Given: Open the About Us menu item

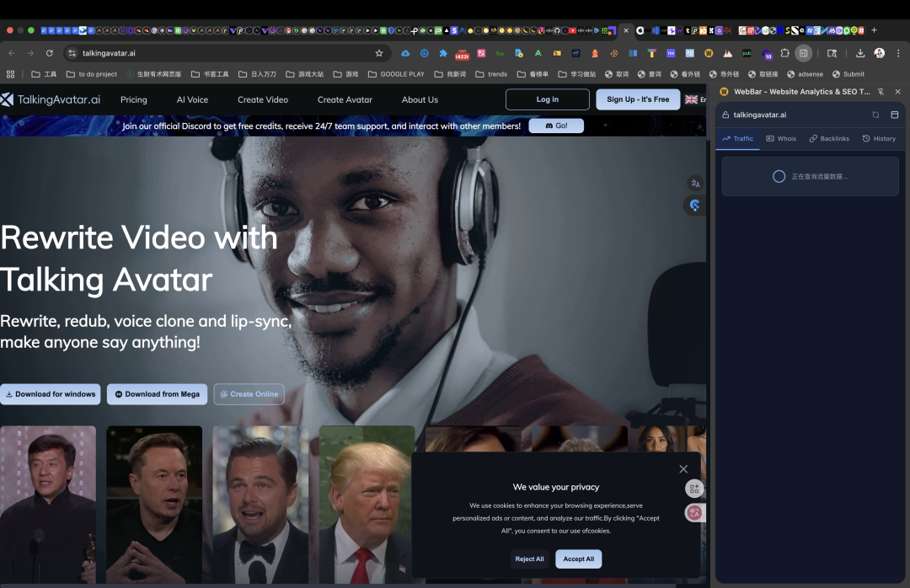Looking at the screenshot, I should click(x=420, y=100).
